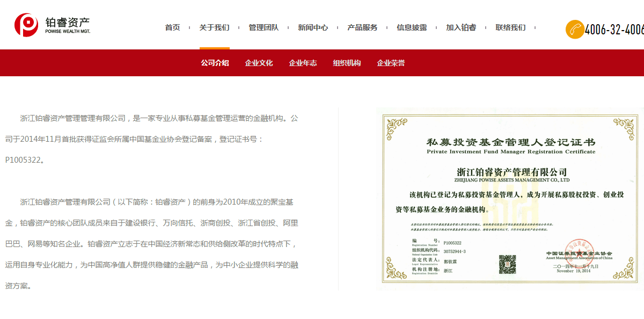644x319 pixels.
Task: Open the fund manager certificate image
Action: [510, 199]
